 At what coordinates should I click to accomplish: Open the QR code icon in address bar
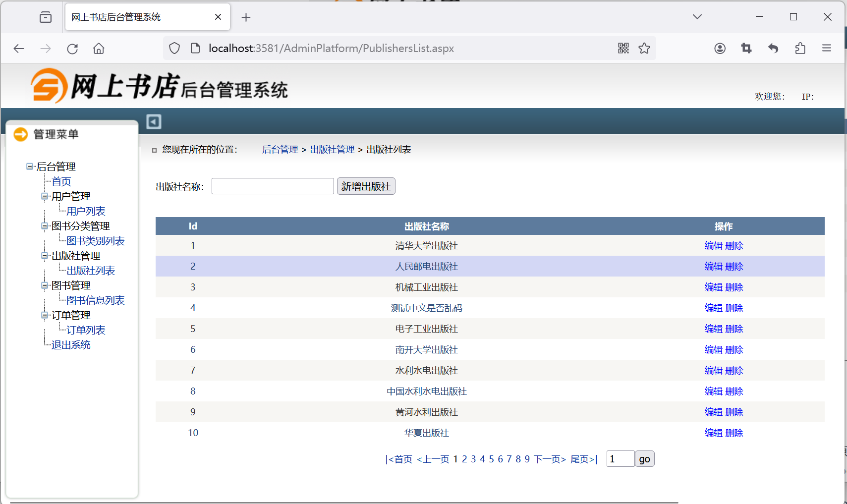(623, 48)
